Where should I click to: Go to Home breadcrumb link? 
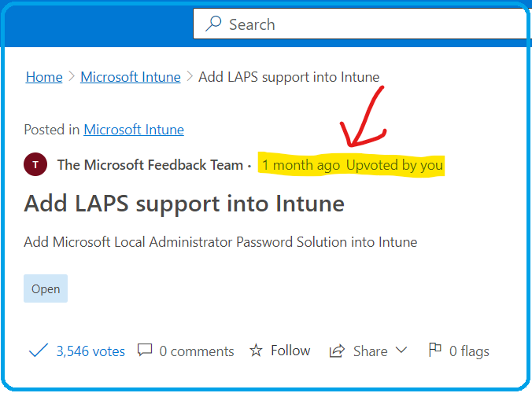click(x=44, y=77)
